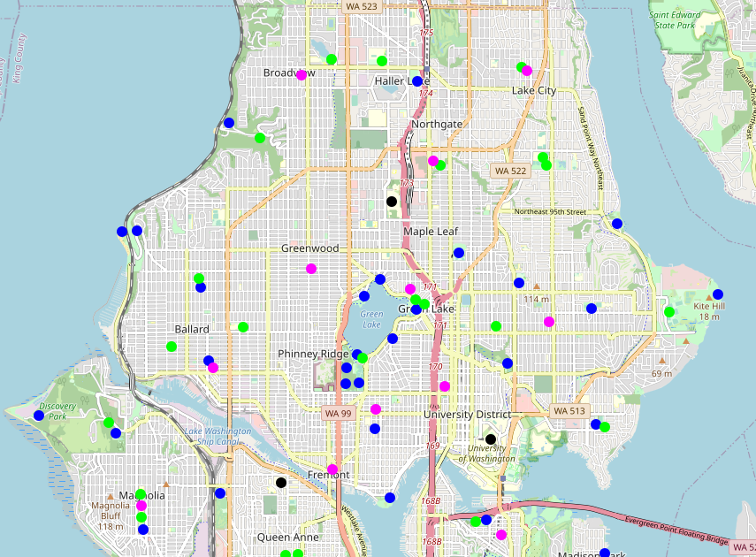Screen dimensions: 756x557
Task: Click the magenta marker below Greenwood
Action: click(310, 267)
